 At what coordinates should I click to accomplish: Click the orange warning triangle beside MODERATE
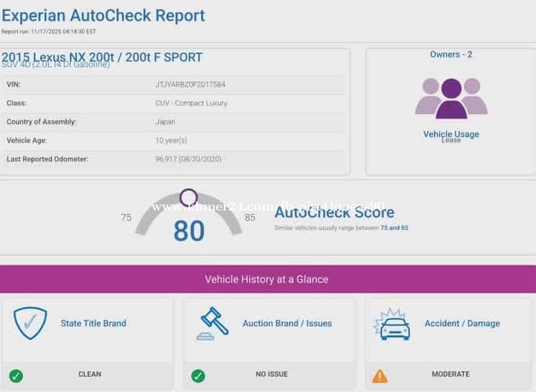click(x=379, y=375)
